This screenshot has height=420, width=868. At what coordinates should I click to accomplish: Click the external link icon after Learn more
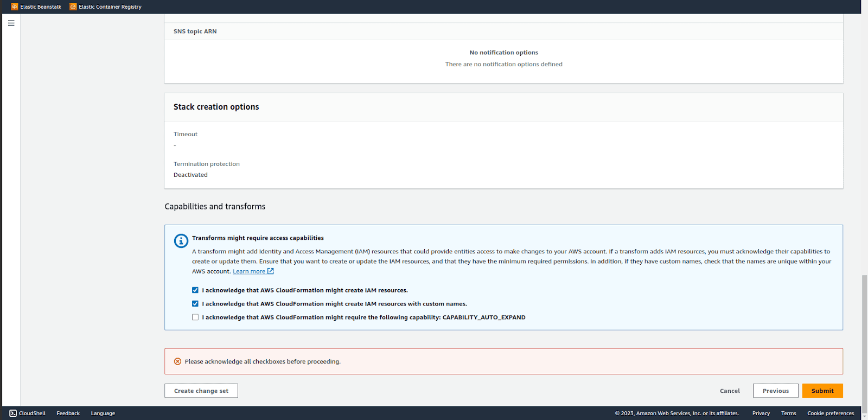tap(271, 271)
